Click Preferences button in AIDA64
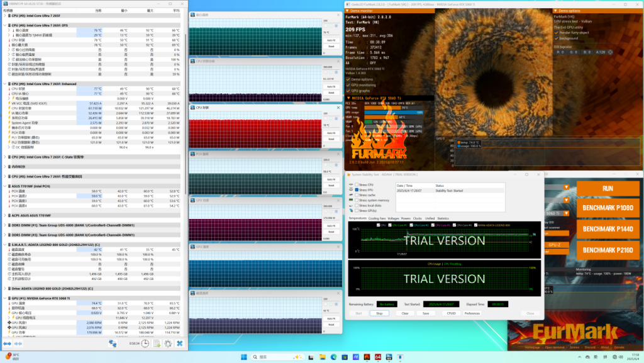644x363 pixels. coord(472,313)
